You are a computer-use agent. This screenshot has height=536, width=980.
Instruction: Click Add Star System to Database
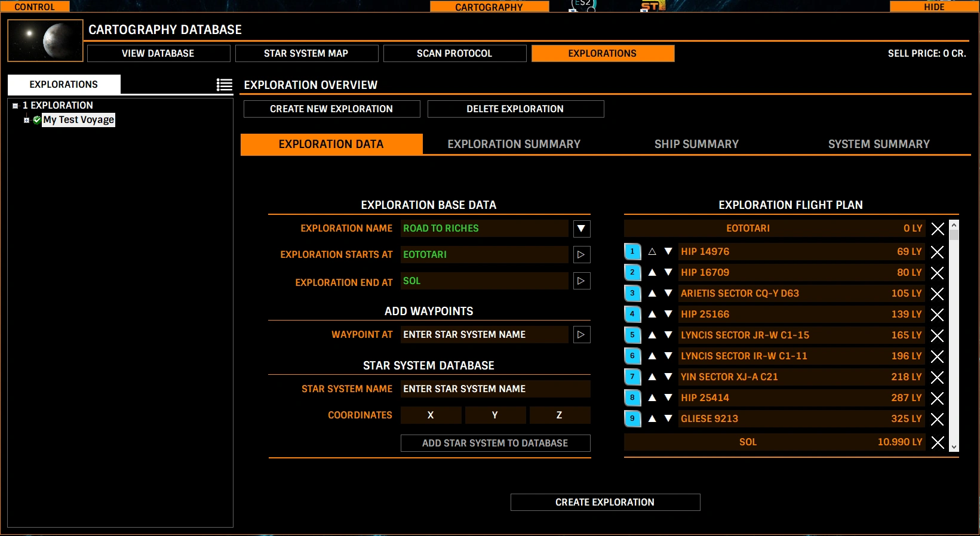[495, 443]
